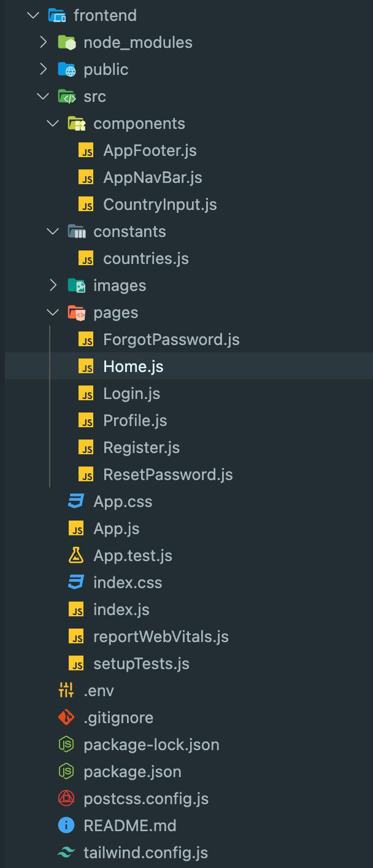
Task: Expand the images folder chevron
Action: pyautogui.click(x=53, y=285)
